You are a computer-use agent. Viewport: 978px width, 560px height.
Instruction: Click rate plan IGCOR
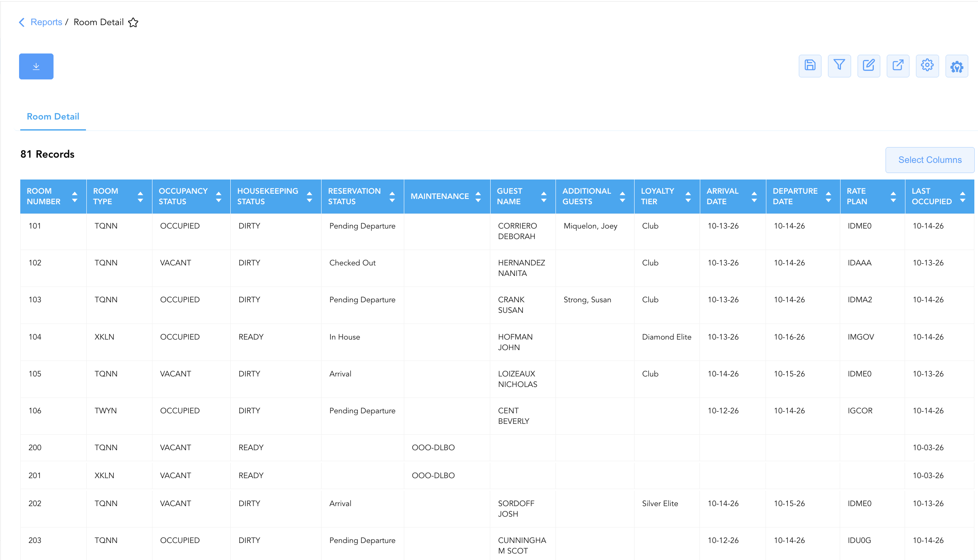[x=860, y=411]
